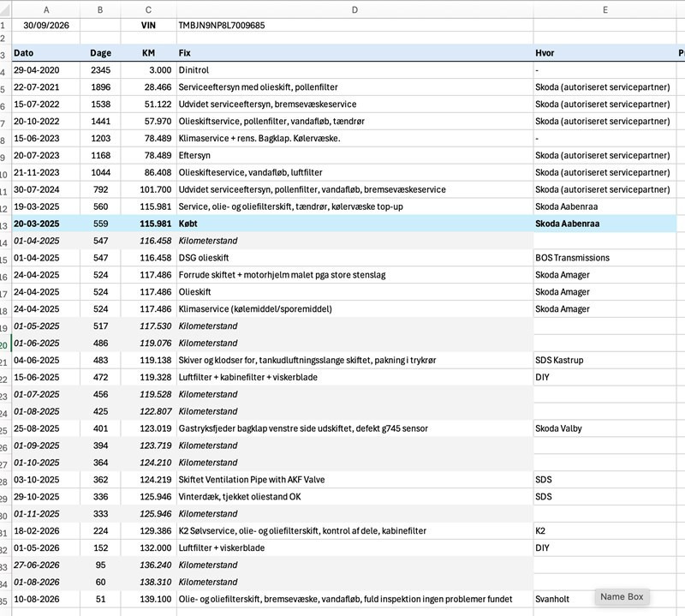Screen dimensions: 685x616
Task: Select the "Dage" header cell
Action: [100, 53]
